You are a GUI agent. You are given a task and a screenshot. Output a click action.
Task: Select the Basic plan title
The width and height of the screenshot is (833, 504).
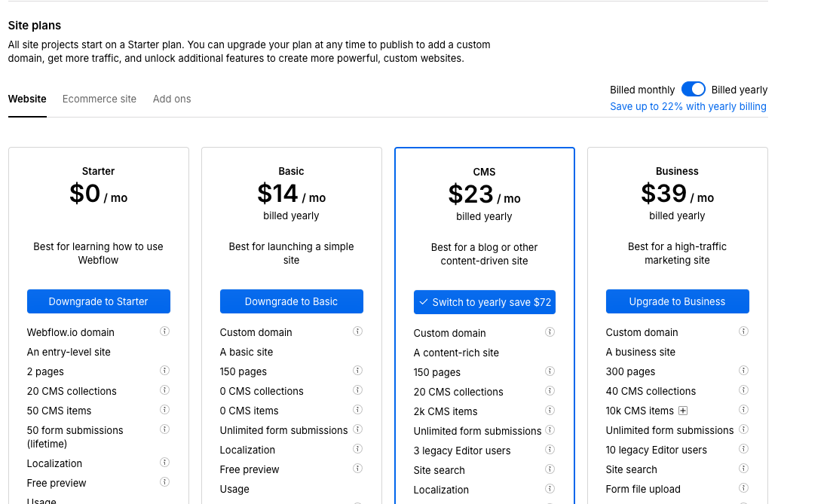click(x=291, y=171)
